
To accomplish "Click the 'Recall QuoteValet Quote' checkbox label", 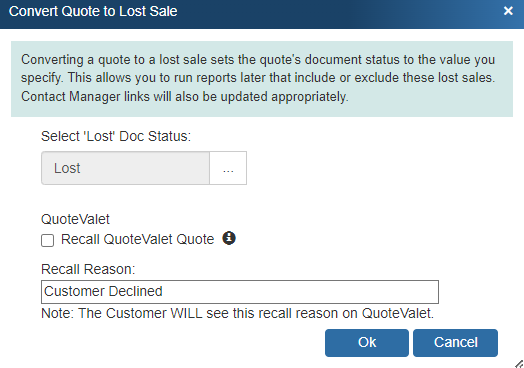I will [x=137, y=239].
